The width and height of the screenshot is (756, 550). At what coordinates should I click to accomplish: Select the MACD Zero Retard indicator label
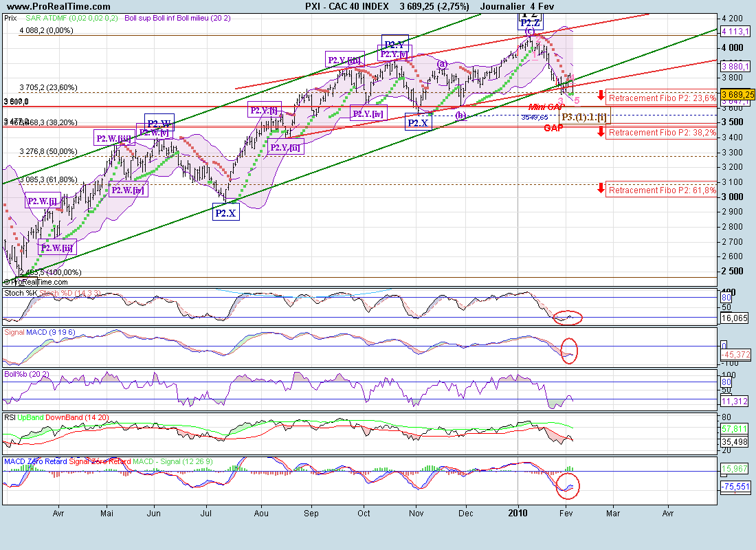pyautogui.click(x=36, y=461)
